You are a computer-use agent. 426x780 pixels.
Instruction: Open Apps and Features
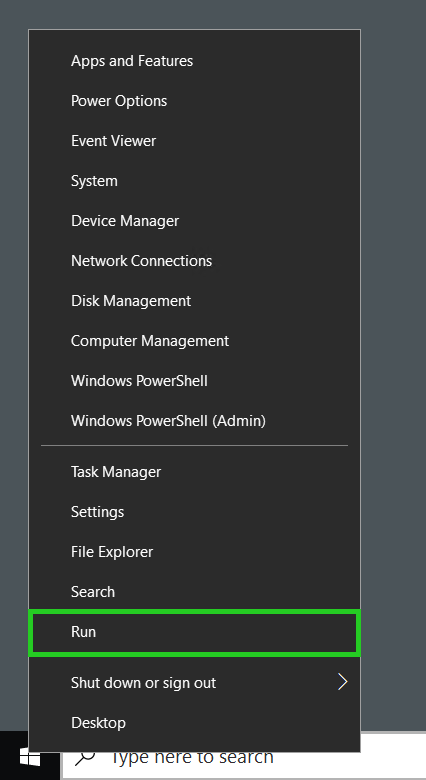coord(195,61)
